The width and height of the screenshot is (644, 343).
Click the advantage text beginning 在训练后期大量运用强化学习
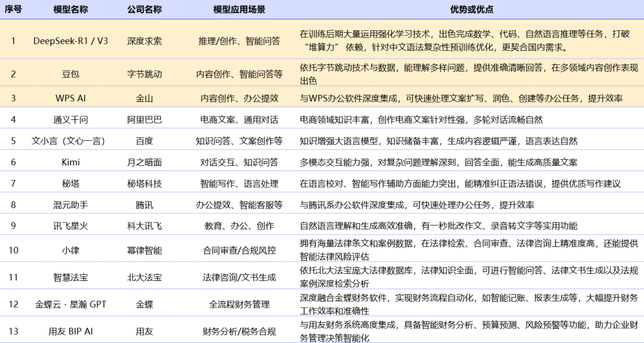click(465, 40)
